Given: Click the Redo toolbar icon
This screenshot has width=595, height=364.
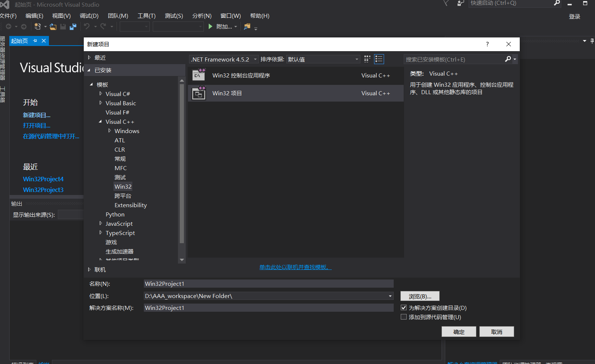Looking at the screenshot, I should coord(103,26).
